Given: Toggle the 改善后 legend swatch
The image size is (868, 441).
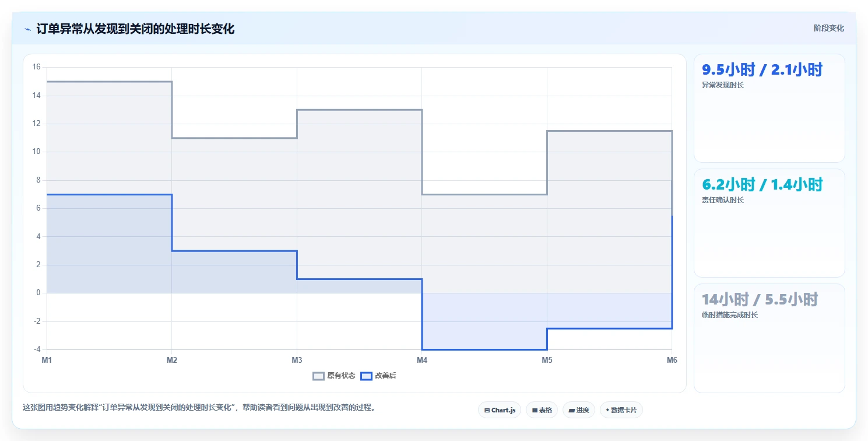Looking at the screenshot, I should pyautogui.click(x=366, y=376).
